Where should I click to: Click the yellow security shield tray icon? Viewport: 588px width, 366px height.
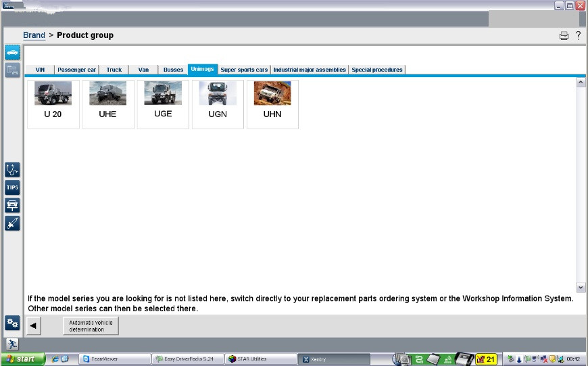pyautogui.click(x=552, y=359)
